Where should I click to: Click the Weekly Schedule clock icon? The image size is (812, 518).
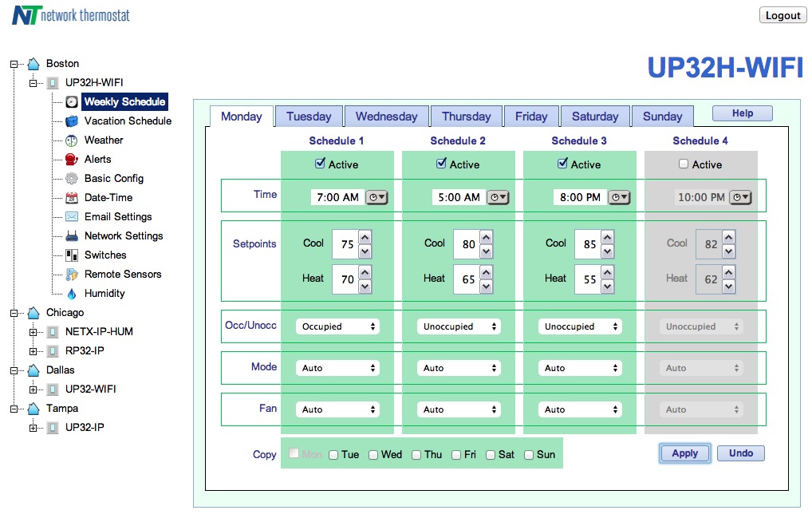pyautogui.click(x=72, y=102)
